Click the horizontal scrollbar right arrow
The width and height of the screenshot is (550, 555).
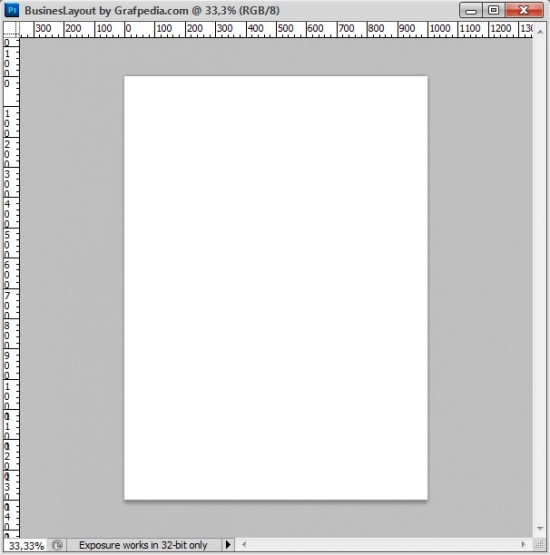pos(523,544)
